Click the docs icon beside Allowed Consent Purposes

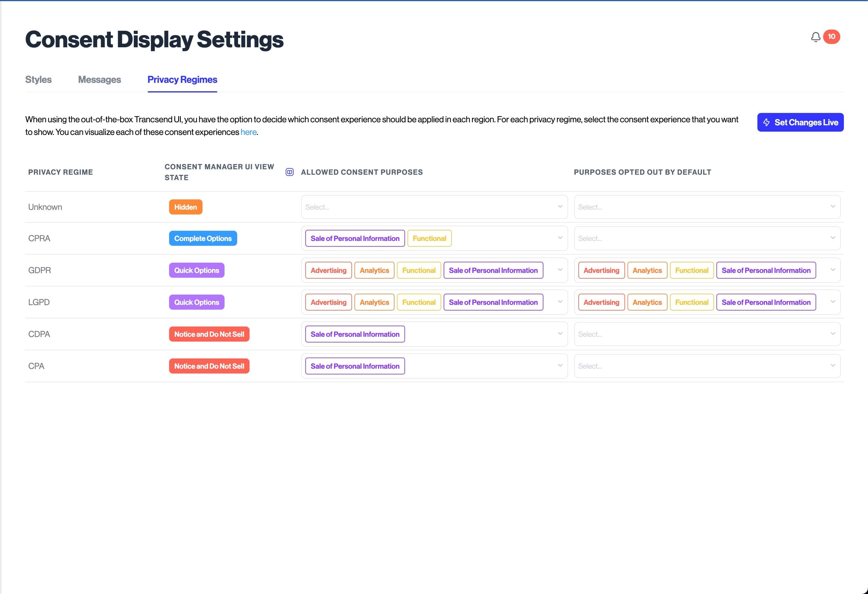click(289, 172)
